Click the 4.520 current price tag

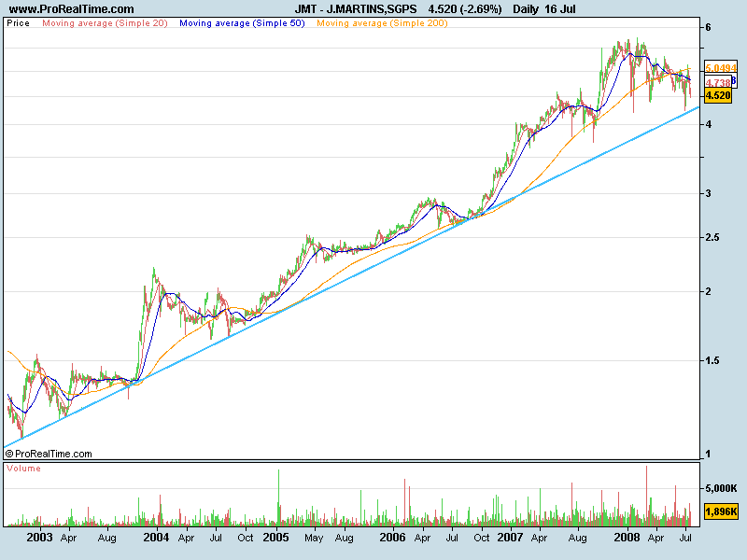pyautogui.click(x=718, y=95)
